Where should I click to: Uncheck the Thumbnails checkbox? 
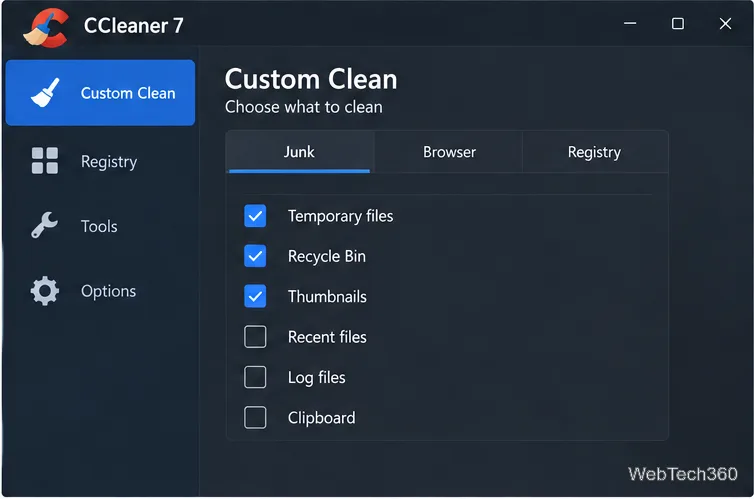tap(255, 297)
